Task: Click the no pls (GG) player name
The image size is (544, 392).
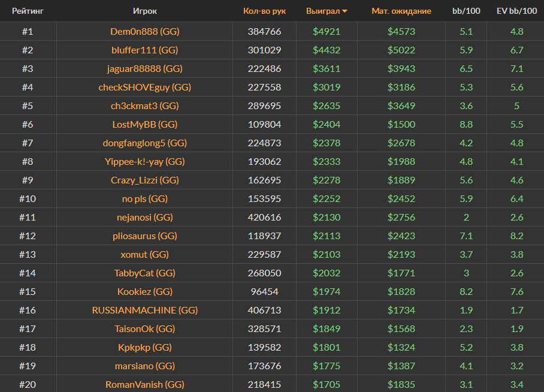Action: pyautogui.click(x=144, y=198)
